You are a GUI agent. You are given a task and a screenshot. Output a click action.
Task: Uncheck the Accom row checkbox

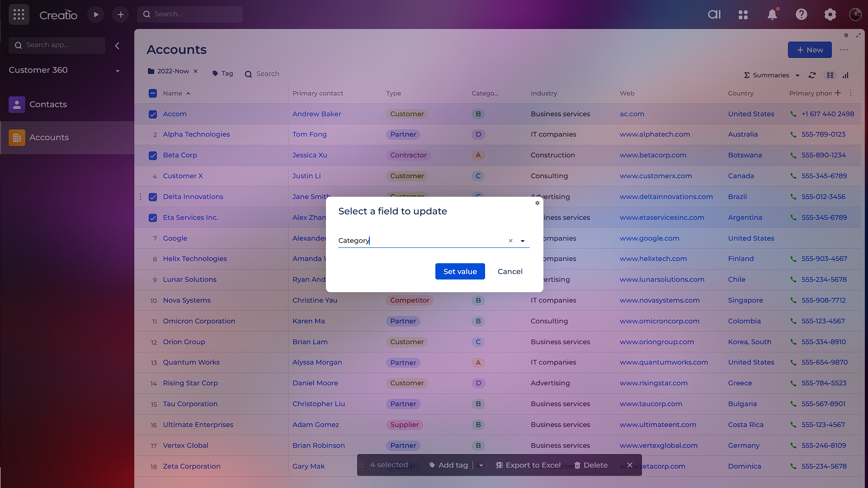(x=153, y=114)
